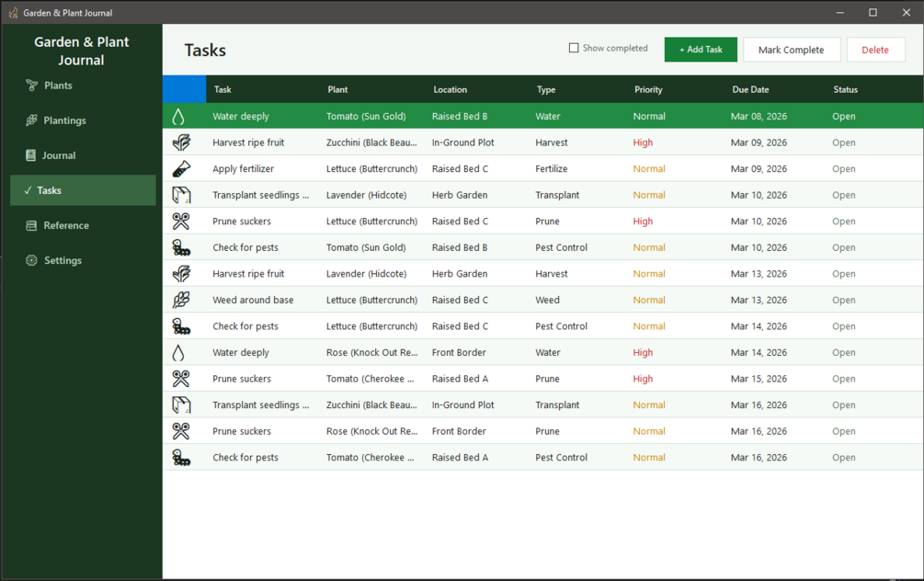Click the scissors icon in the Rose Mar 16 row
Image resolution: width=924 pixels, height=581 pixels.
tap(181, 431)
